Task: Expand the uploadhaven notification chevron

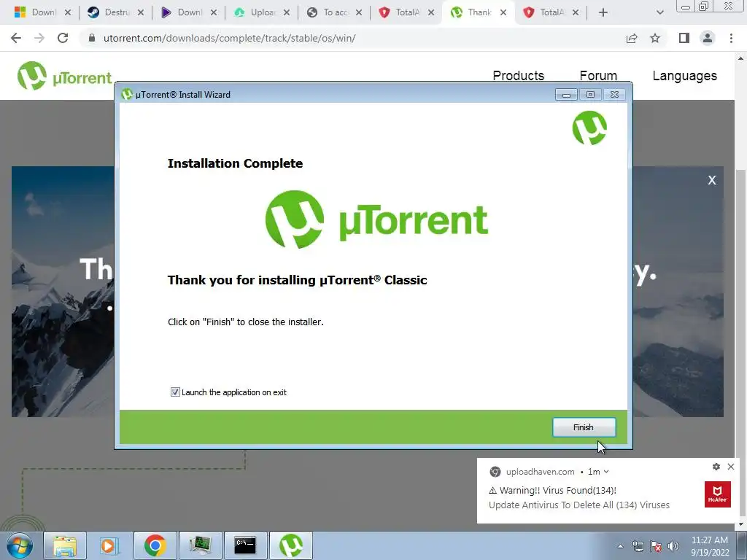Action: coord(606,472)
